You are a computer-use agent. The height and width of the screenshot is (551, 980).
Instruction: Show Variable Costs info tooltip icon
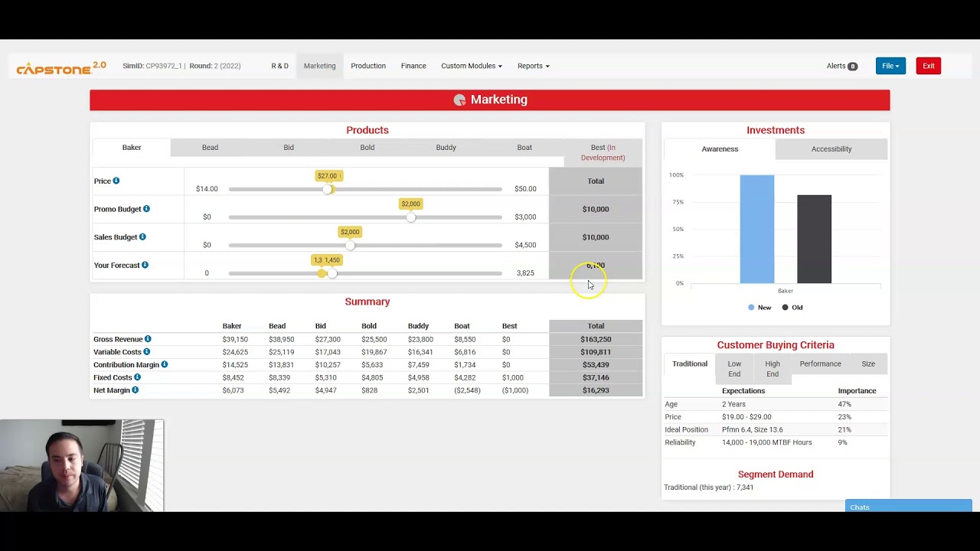(x=146, y=352)
